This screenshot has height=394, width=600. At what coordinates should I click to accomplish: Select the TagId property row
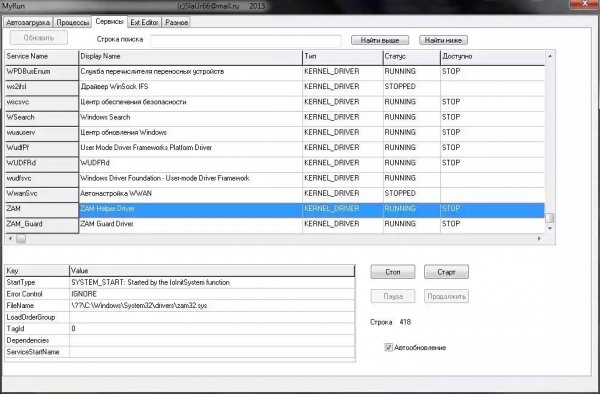pos(180,329)
